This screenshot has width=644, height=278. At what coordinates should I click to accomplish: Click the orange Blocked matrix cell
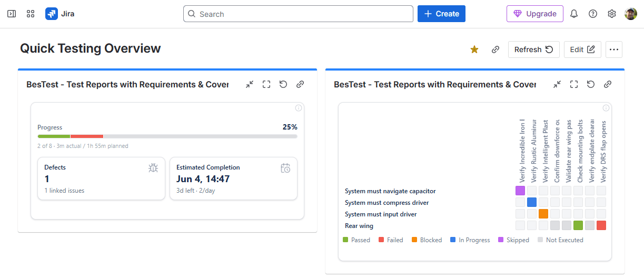(x=543, y=214)
